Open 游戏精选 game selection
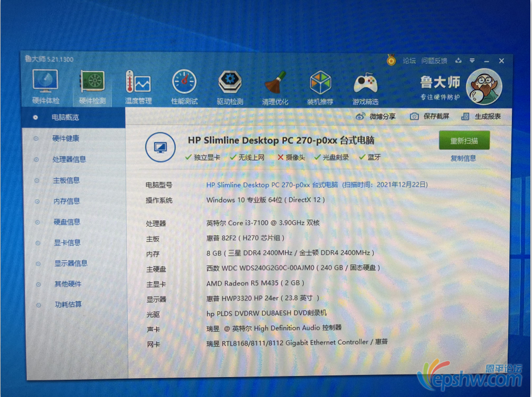The image size is (532, 397). [x=365, y=88]
